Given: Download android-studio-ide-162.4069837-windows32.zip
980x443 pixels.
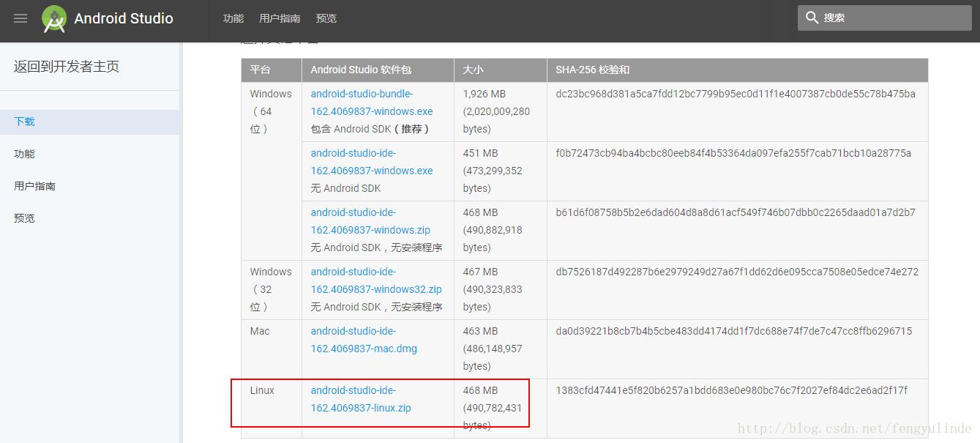Looking at the screenshot, I should [x=376, y=280].
